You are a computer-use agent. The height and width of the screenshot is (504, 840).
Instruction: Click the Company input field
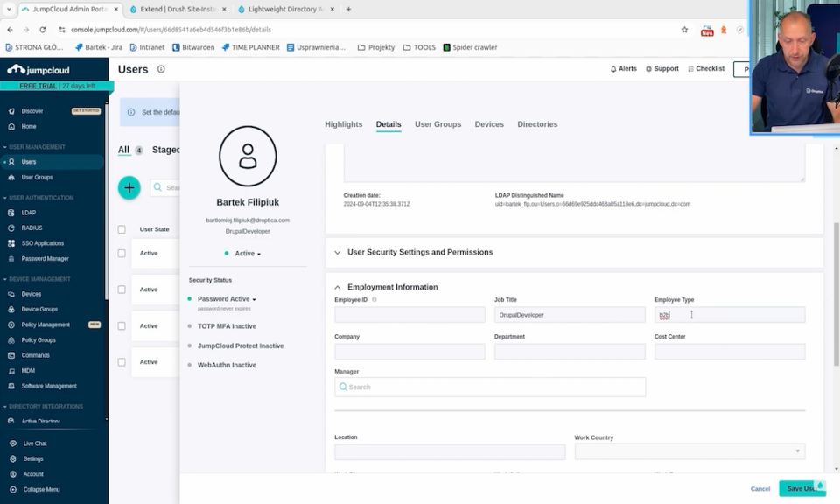[x=409, y=352]
